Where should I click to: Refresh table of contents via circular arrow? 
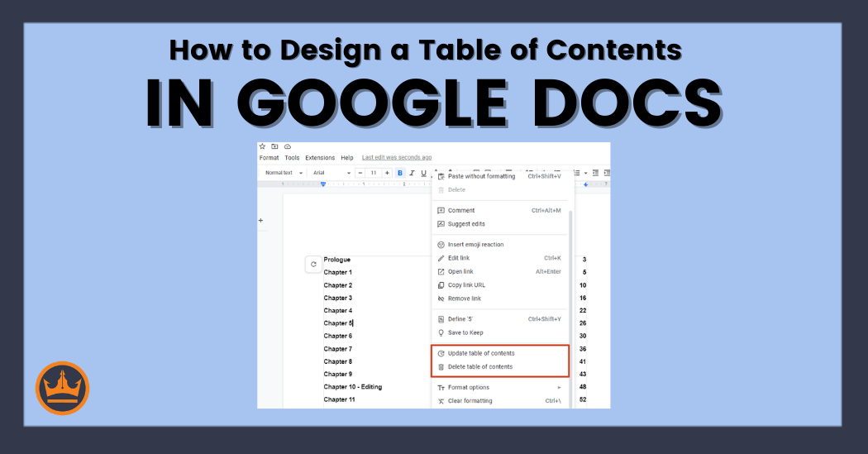[x=313, y=265]
